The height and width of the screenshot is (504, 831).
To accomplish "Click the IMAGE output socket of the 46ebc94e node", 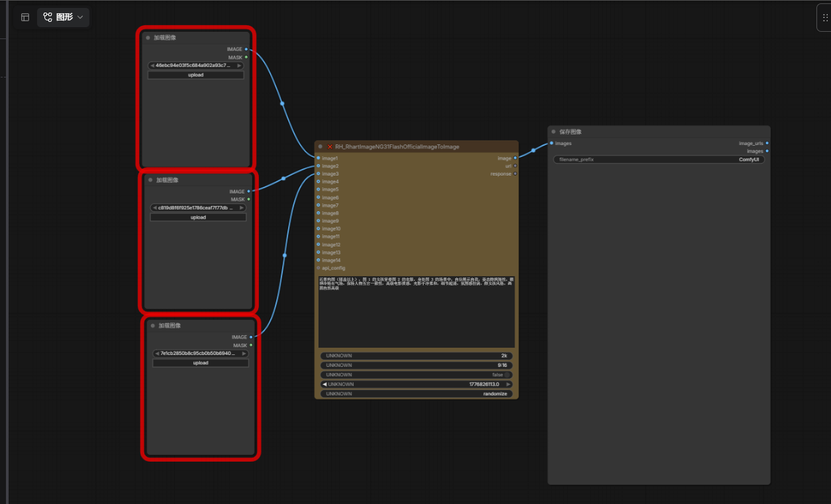I will pos(246,49).
